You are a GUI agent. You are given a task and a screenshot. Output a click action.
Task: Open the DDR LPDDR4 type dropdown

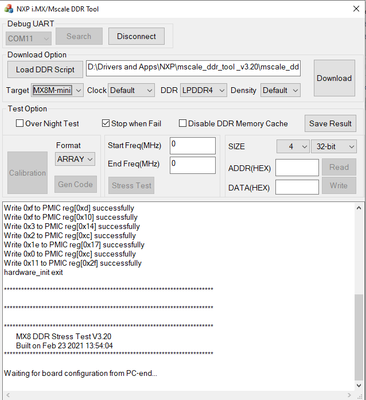(x=203, y=90)
